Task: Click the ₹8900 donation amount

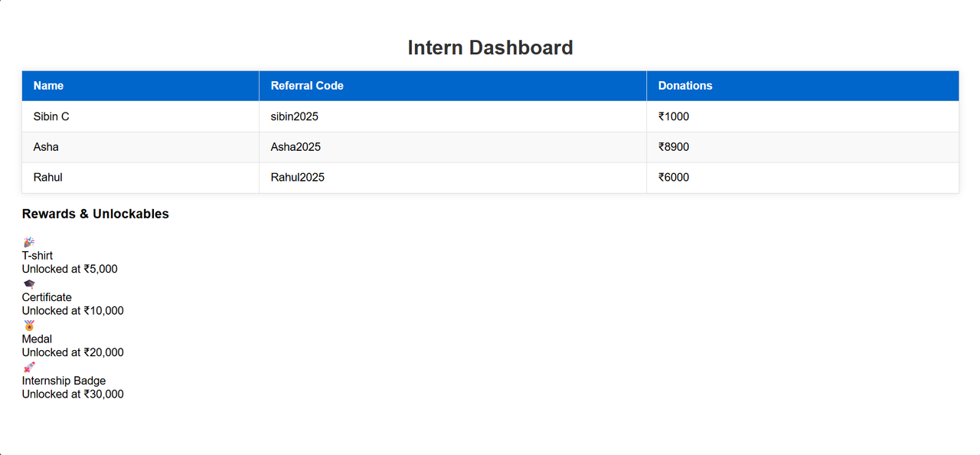Action: click(x=674, y=147)
